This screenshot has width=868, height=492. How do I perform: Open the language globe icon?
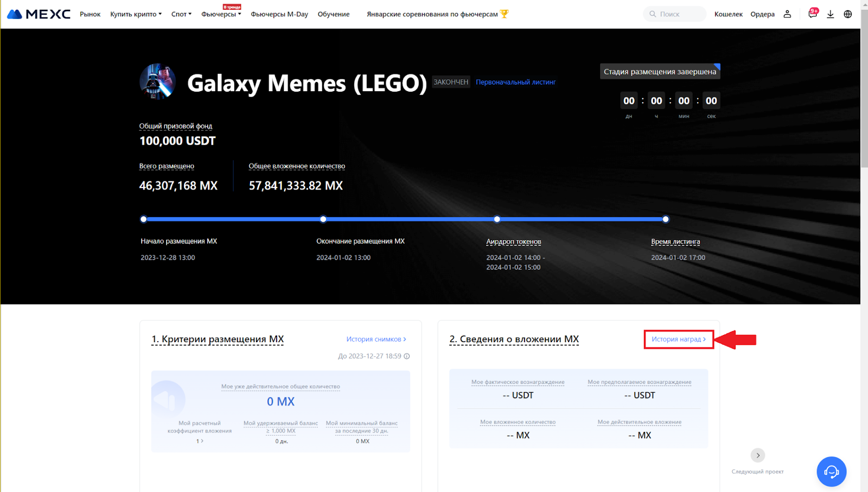coord(848,14)
